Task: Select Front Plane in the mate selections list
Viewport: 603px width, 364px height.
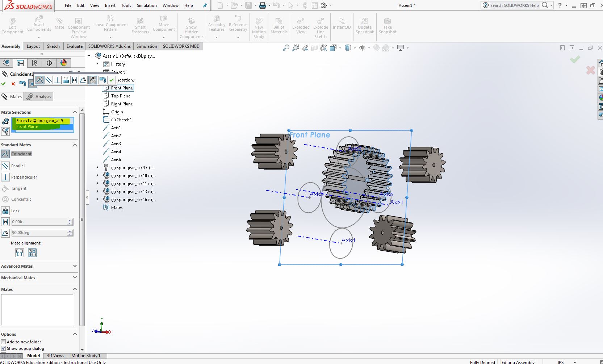Action: pos(45,127)
